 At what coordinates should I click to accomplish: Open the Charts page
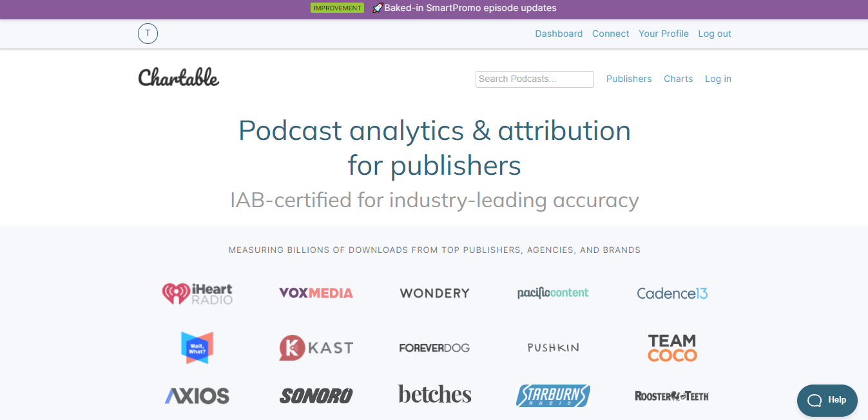click(x=679, y=79)
